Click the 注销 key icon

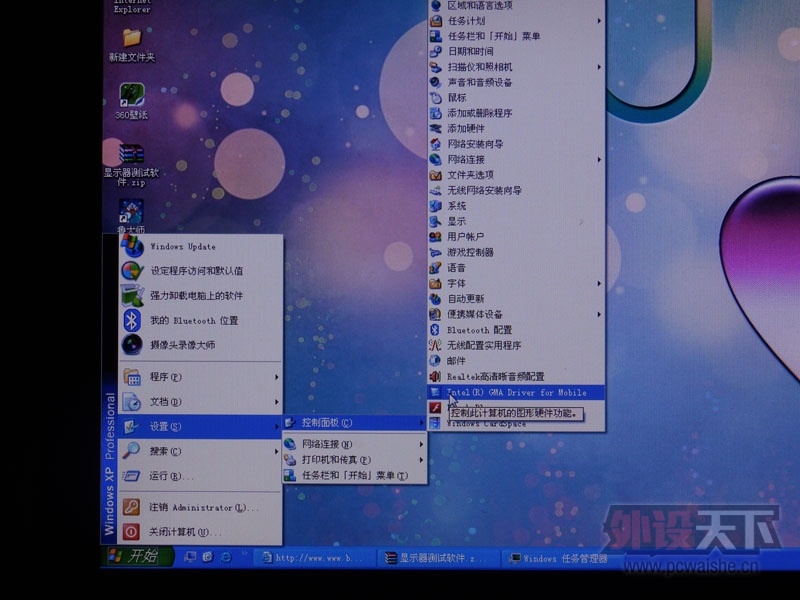[x=131, y=507]
